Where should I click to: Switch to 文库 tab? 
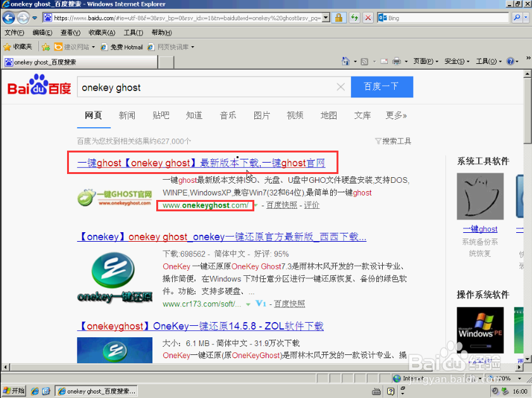coord(362,115)
